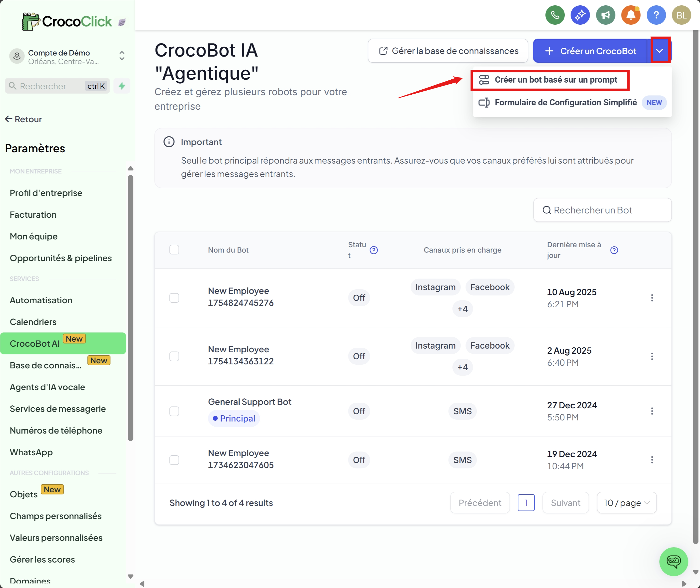Viewport: 700px width, 588px height.
Task: Tick the select-all bots checkbox in header
Action: (x=174, y=250)
